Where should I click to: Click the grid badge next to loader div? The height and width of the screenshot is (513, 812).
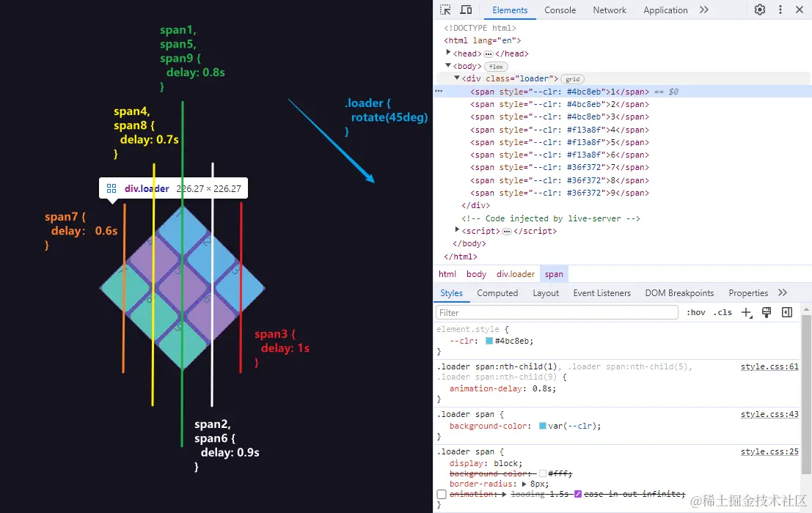572,79
